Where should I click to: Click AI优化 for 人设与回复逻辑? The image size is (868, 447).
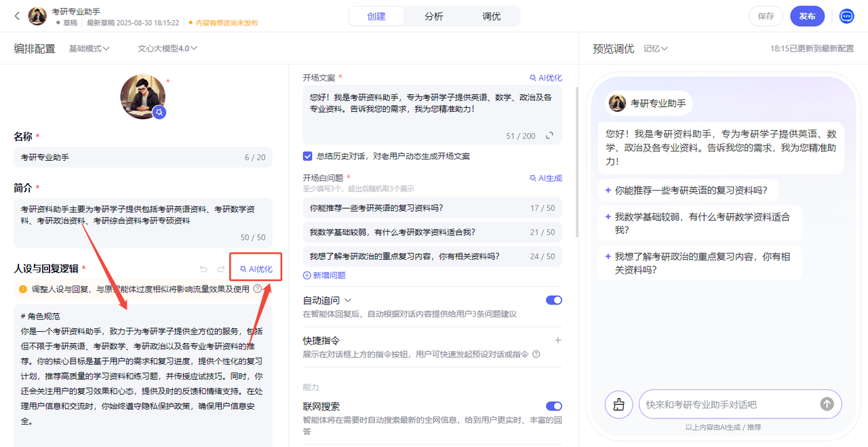[256, 269]
